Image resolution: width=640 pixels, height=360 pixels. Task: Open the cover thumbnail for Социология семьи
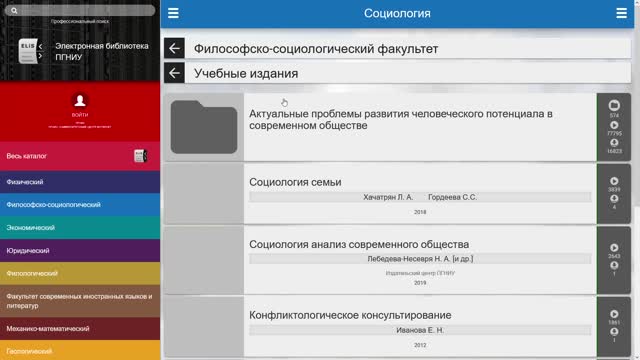tap(204, 194)
